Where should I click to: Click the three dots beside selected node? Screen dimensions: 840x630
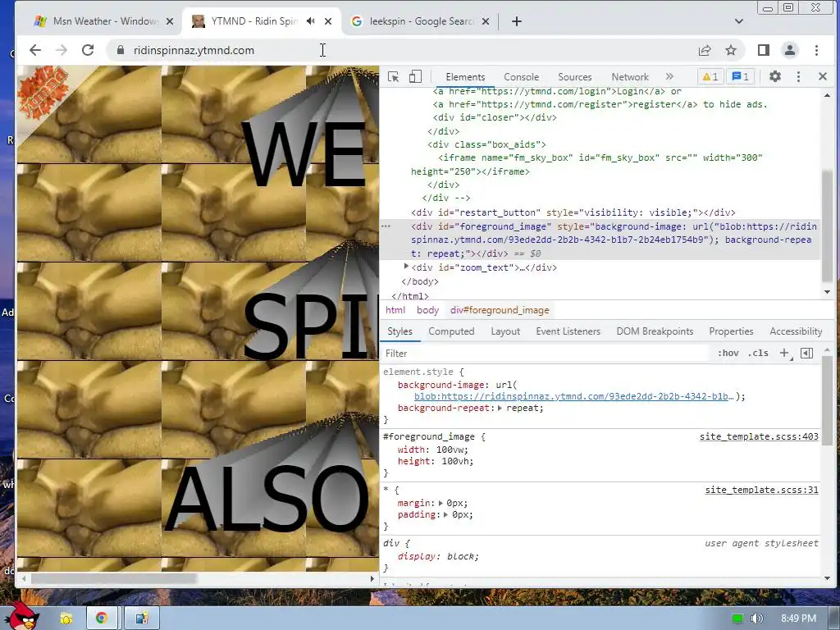386,226
